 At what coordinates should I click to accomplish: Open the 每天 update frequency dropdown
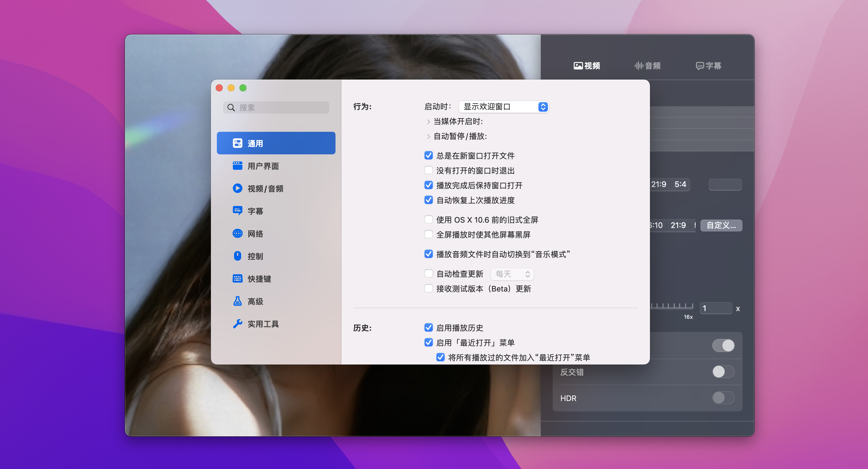coord(512,274)
